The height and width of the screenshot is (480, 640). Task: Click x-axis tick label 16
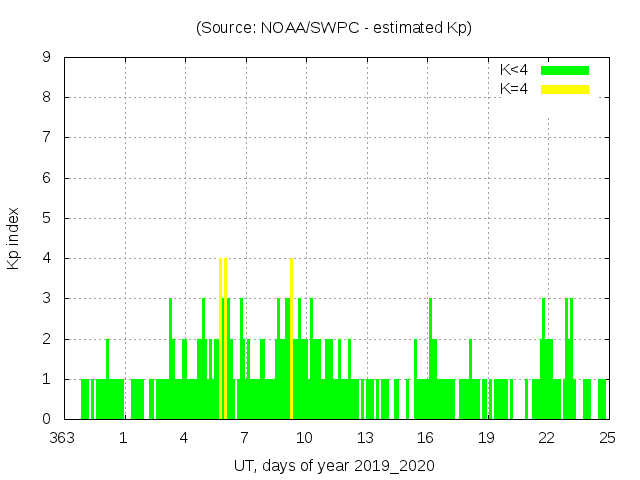pos(426,438)
